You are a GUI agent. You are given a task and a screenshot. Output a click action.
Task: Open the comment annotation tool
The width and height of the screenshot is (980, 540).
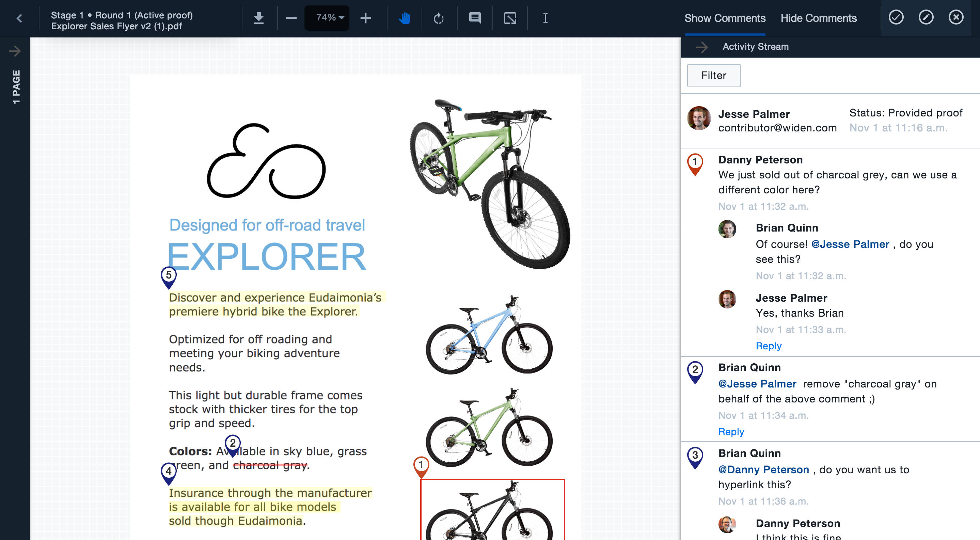[x=474, y=17]
